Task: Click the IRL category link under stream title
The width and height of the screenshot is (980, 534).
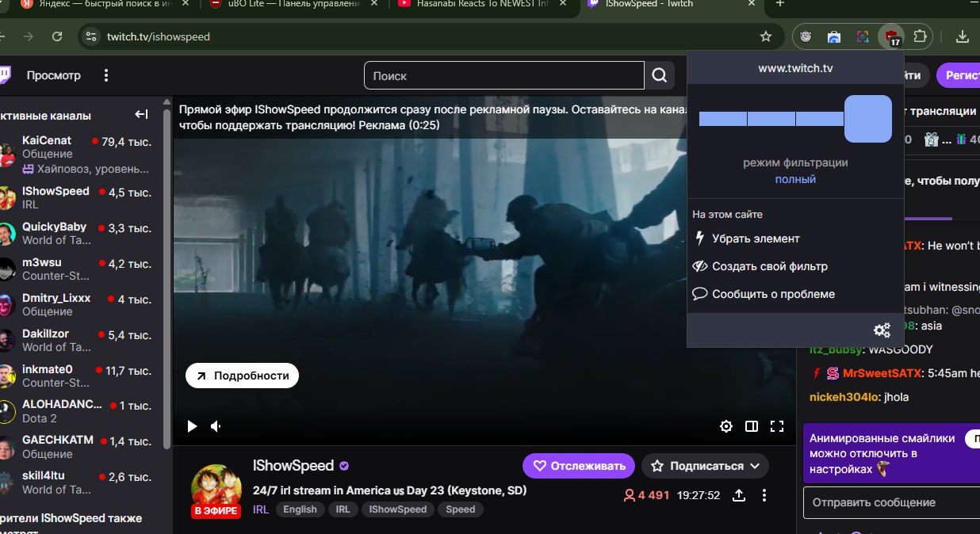Action: pyautogui.click(x=261, y=509)
